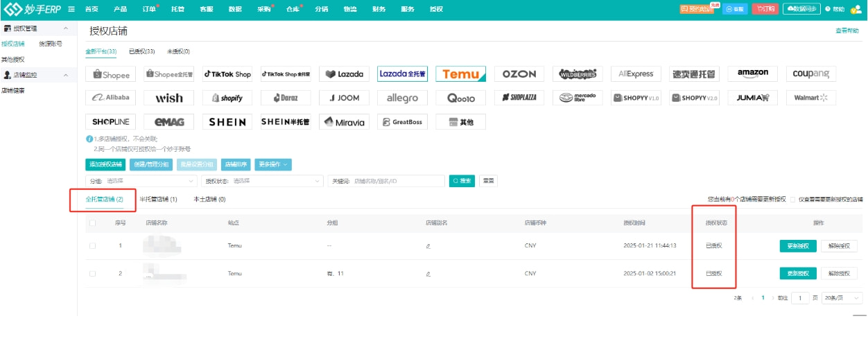Expand the 更多操作 dropdown button
868x339 pixels.
pos(273,165)
